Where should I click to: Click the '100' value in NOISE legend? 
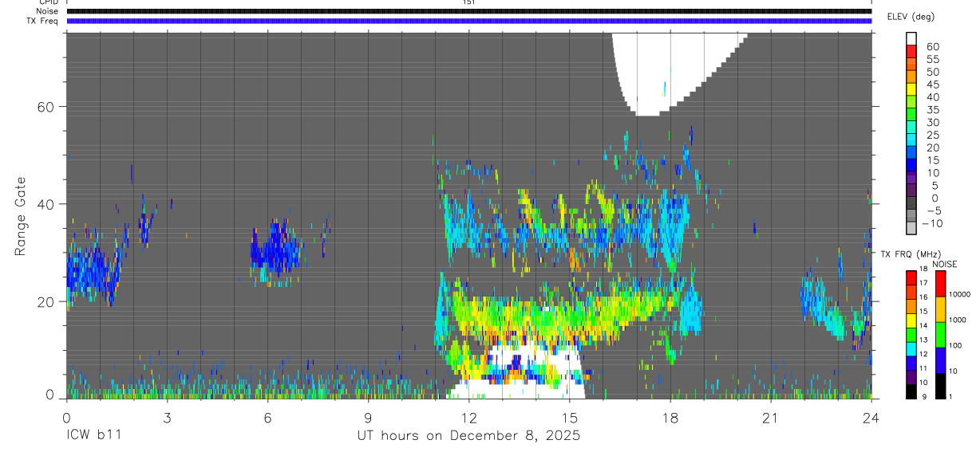pyautogui.click(x=954, y=345)
